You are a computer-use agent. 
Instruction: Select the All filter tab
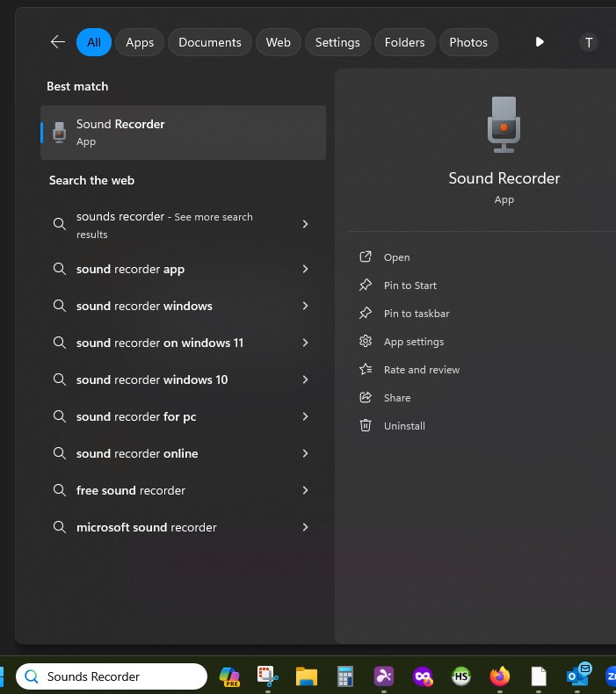94,42
